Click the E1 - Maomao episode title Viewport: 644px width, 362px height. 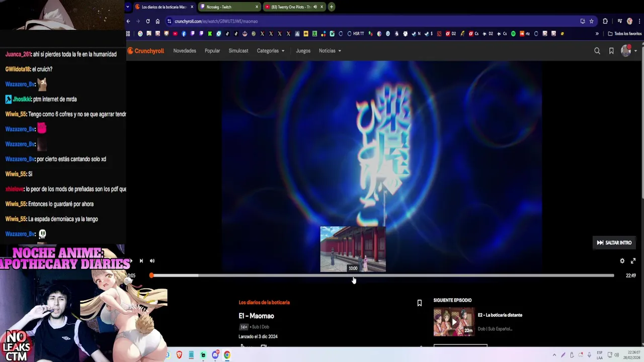tap(257, 316)
